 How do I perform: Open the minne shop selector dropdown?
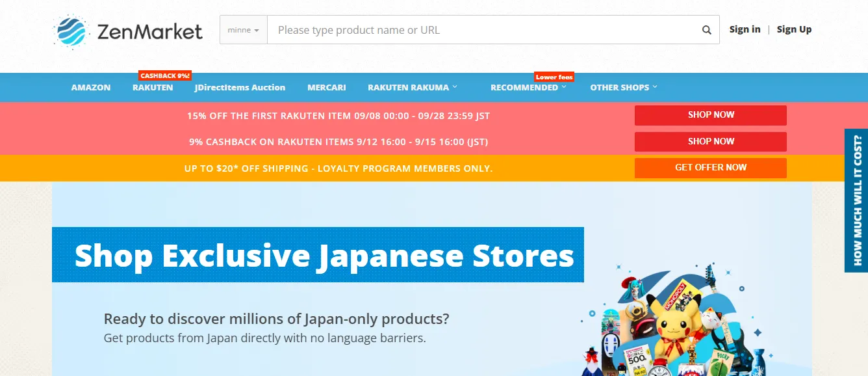(x=244, y=30)
